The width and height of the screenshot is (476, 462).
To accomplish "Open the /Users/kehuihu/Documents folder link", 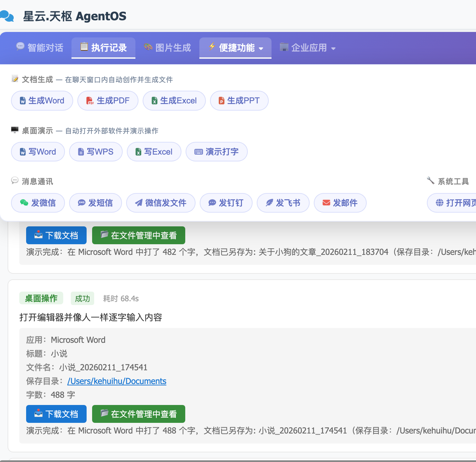I will click(117, 381).
